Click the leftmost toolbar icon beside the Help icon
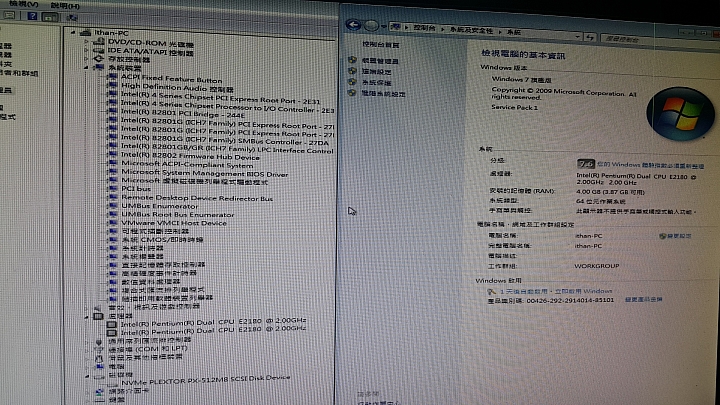This screenshot has width=720, height=405. [x=9, y=15]
